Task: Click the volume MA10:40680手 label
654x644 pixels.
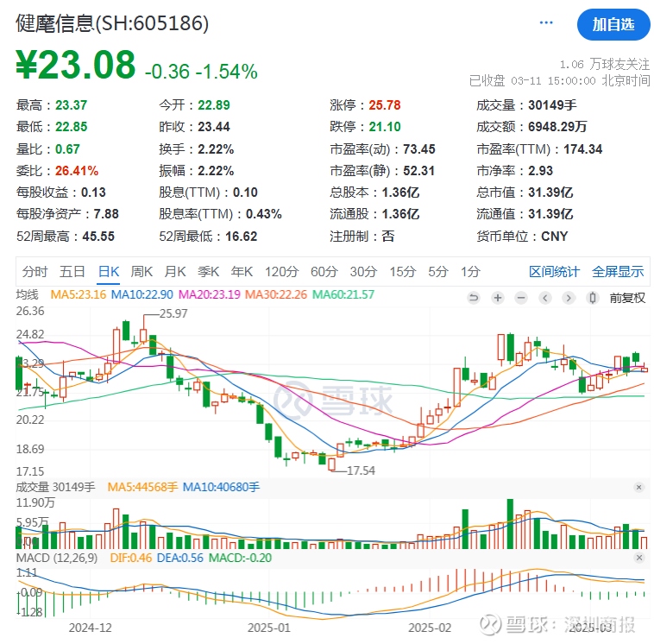Action: (x=221, y=487)
